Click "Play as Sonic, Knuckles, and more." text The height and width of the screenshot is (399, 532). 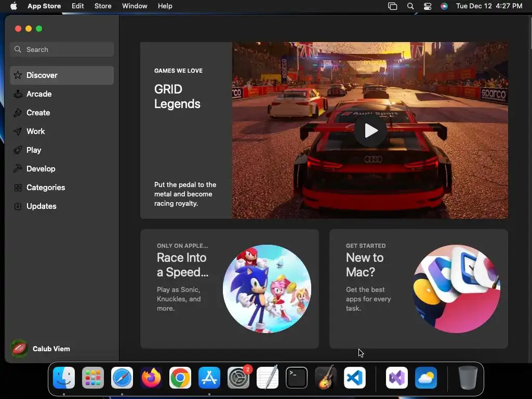(x=179, y=299)
